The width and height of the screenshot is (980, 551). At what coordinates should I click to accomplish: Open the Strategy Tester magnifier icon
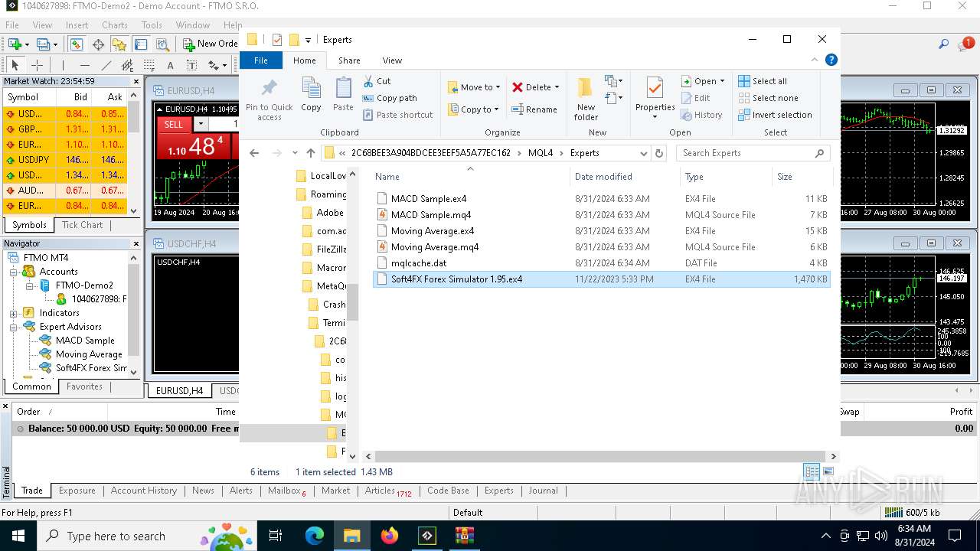(162, 44)
